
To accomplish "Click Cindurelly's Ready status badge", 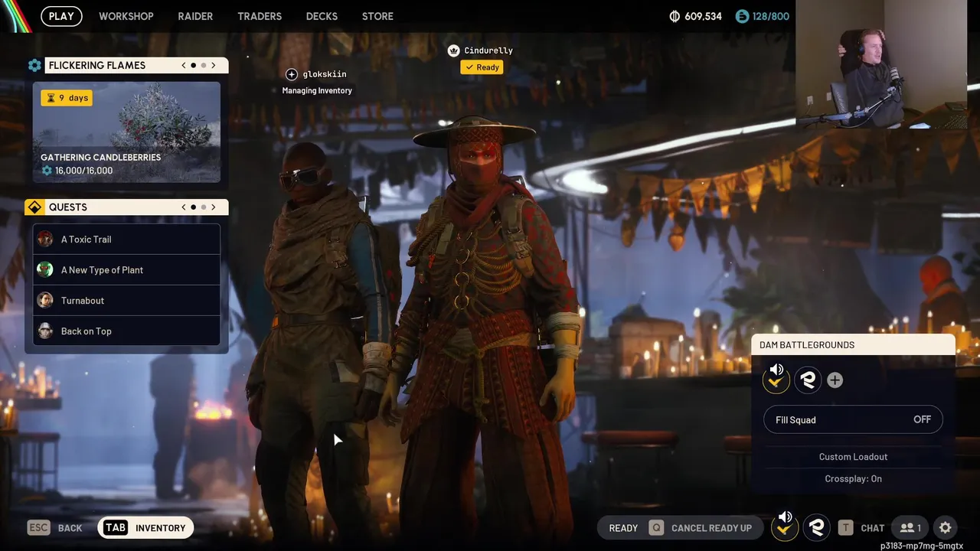I will (482, 67).
